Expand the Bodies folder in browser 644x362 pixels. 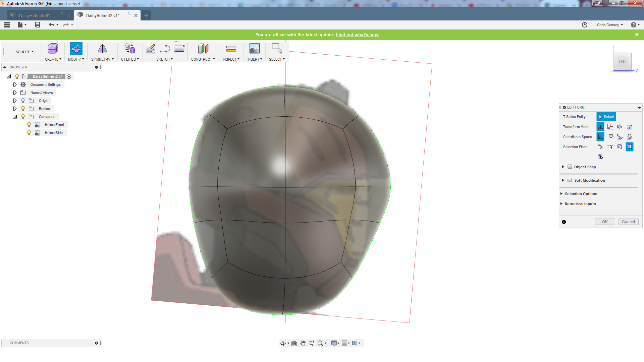pyautogui.click(x=15, y=109)
